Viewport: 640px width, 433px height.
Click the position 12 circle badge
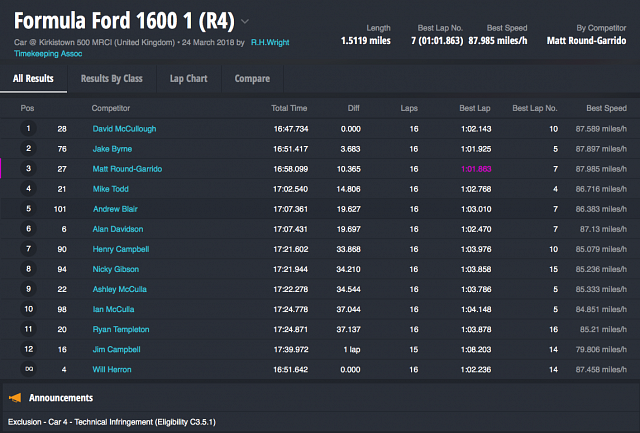click(x=28, y=350)
